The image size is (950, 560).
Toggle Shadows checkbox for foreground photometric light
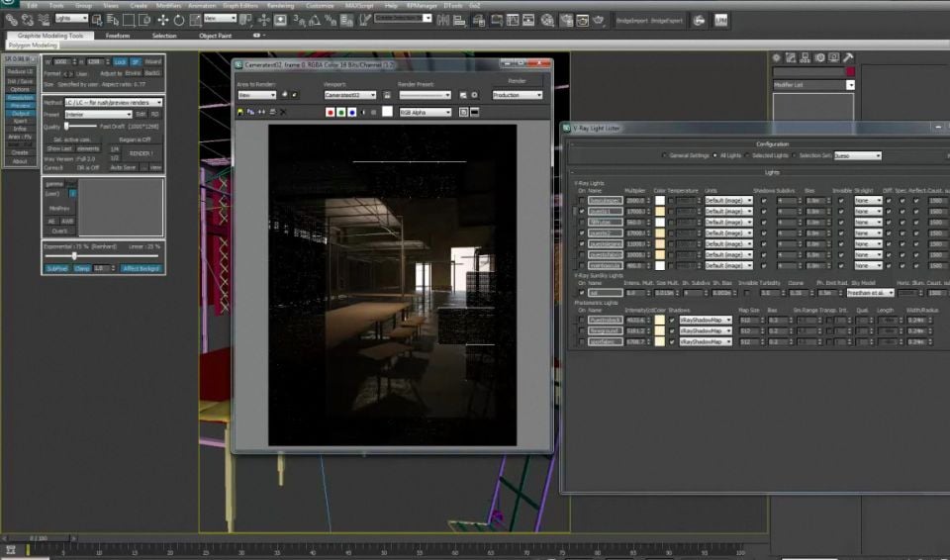[x=671, y=330]
